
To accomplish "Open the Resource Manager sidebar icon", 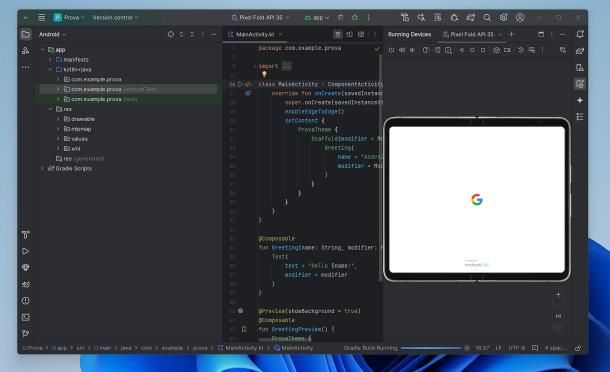I will 26,51.
